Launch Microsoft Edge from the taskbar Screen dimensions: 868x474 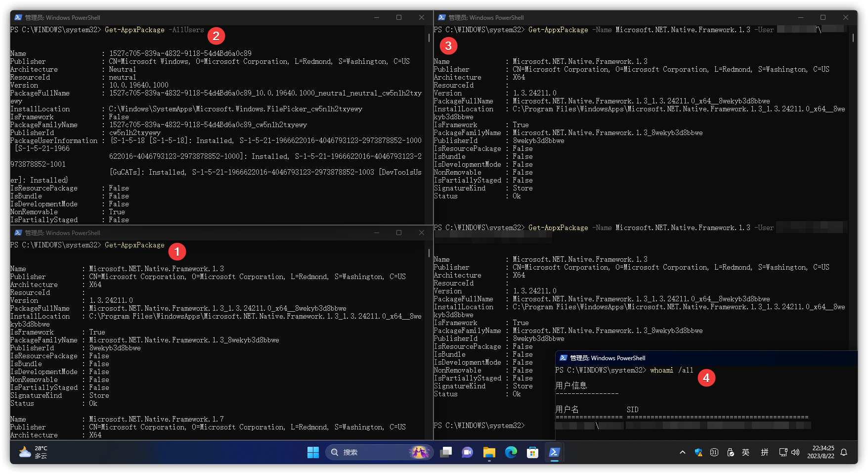(511, 452)
